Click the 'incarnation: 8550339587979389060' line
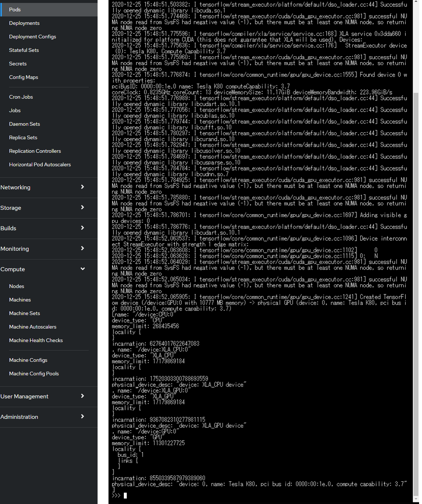The width and height of the screenshot is (422, 504). (x=158, y=478)
